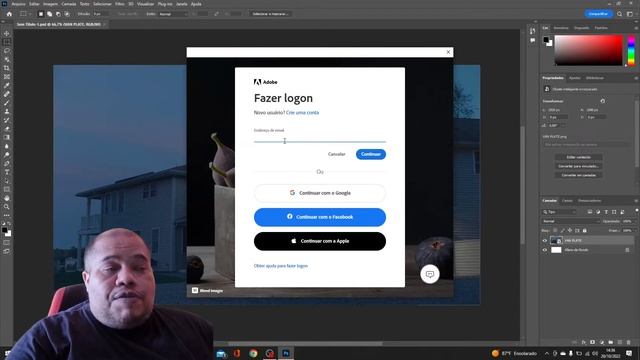Select the Eyedropper tool
The height and width of the screenshot is (360, 640).
click(x=7, y=85)
